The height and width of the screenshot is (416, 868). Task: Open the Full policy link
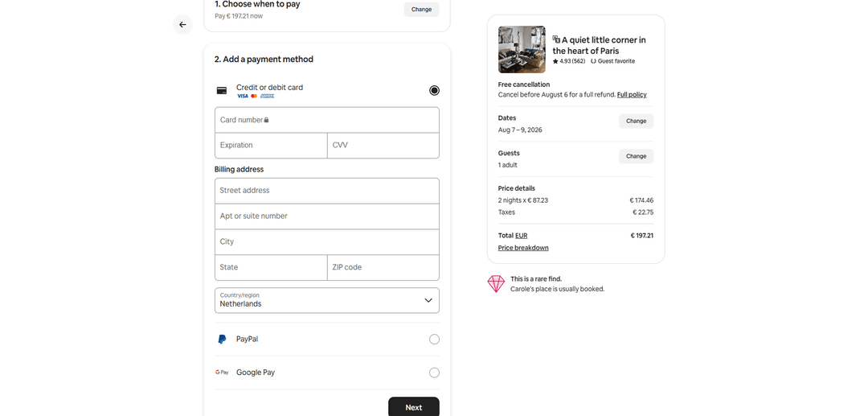tap(632, 95)
